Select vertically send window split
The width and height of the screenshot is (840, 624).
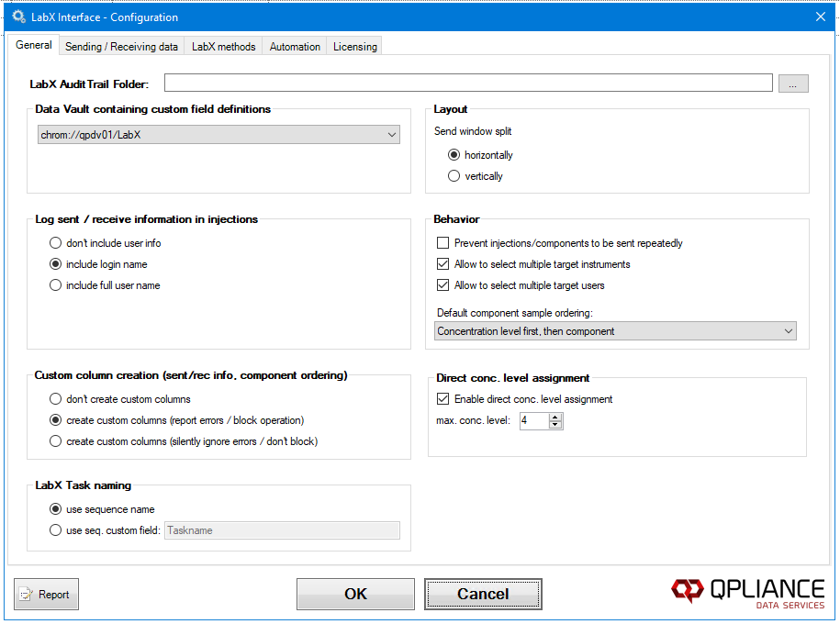pos(454,176)
